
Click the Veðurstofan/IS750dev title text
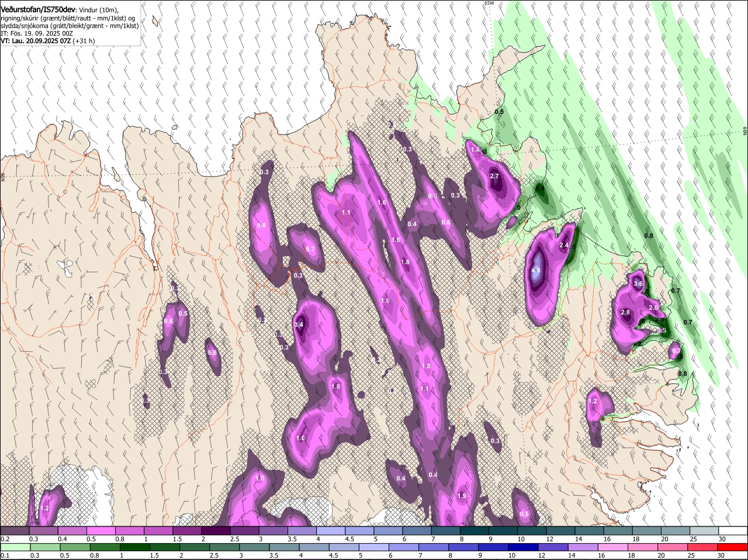click(x=38, y=9)
